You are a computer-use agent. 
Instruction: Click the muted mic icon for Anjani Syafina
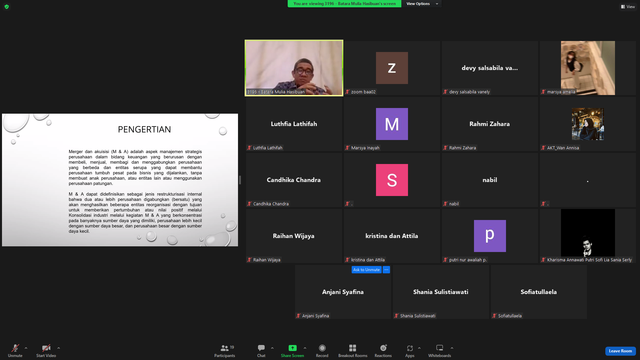[298, 316]
